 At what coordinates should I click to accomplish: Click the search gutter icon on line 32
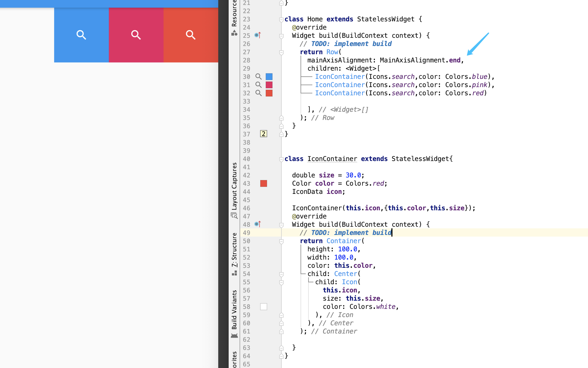pos(258,93)
